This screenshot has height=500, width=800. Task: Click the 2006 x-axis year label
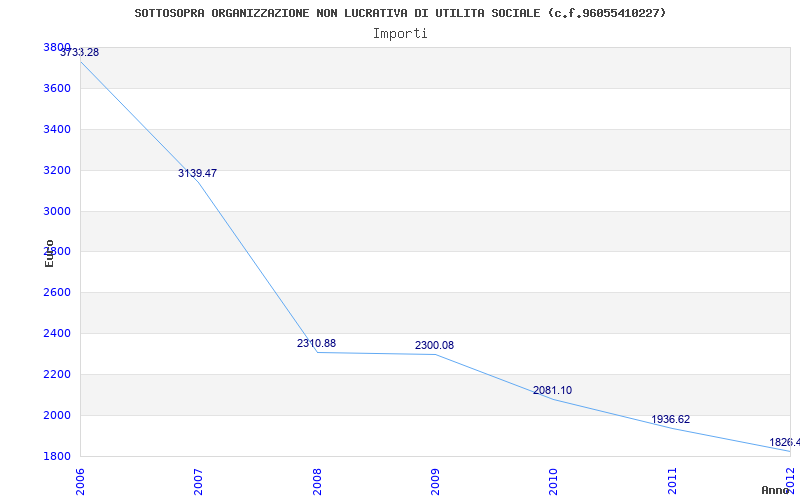tap(80, 481)
